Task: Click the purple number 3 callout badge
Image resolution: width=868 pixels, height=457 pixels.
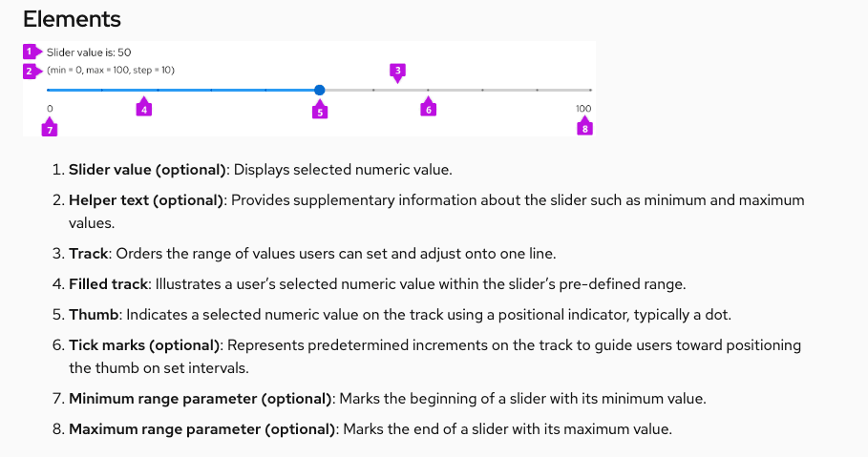Action: click(397, 70)
